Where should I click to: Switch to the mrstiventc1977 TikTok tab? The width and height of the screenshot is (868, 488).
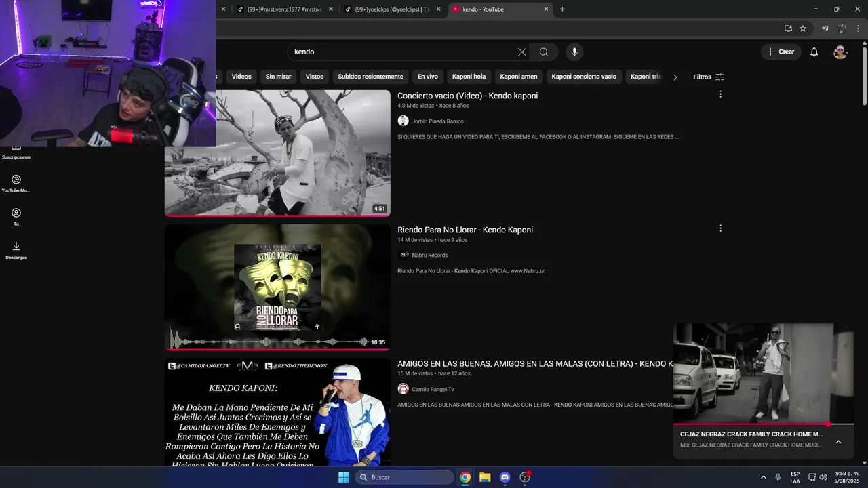(x=284, y=9)
